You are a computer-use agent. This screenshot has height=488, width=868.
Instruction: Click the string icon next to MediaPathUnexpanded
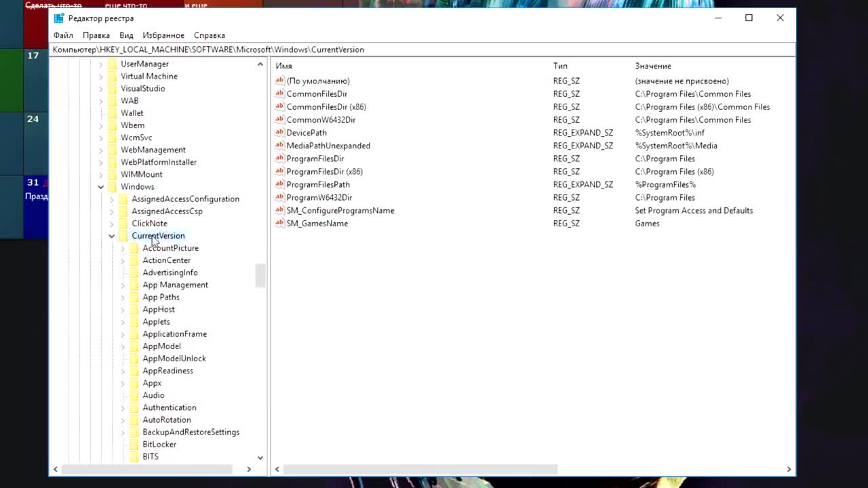[279, 145]
